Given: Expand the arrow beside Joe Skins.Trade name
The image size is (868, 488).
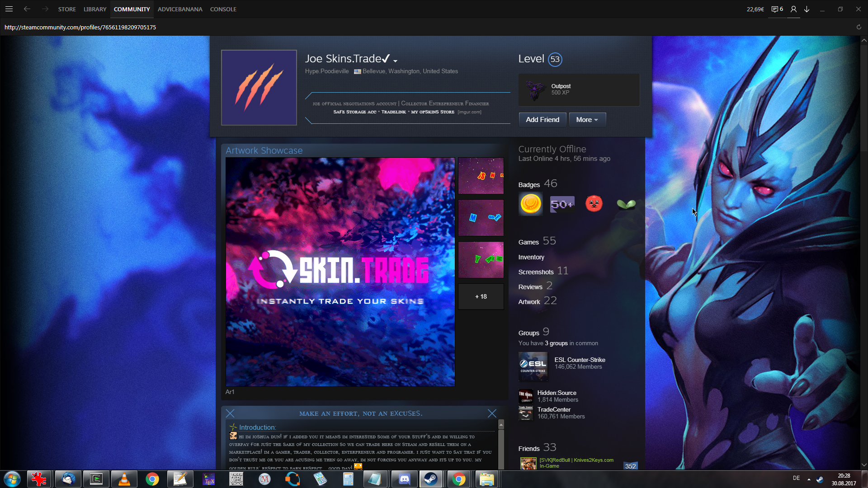Looking at the screenshot, I should pos(396,61).
